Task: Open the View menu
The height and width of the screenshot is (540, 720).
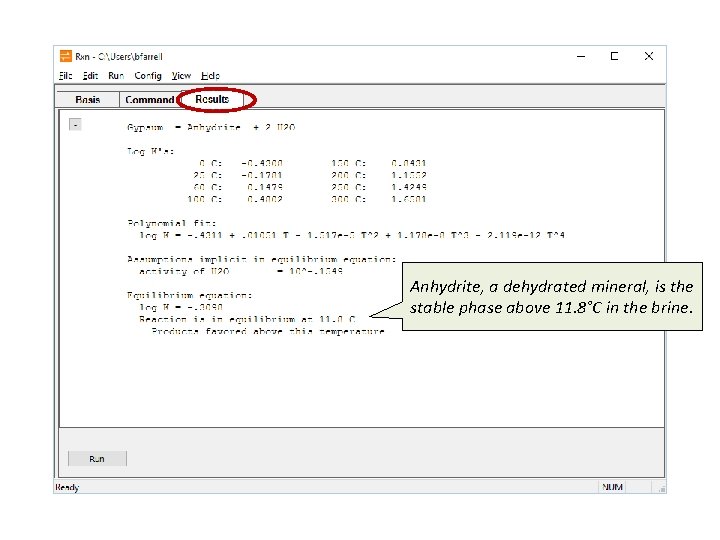Action: (x=181, y=76)
